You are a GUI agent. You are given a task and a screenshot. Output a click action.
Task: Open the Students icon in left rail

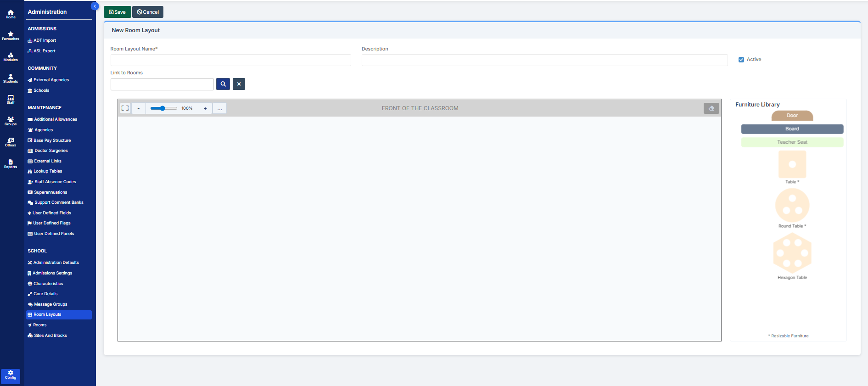[11, 78]
